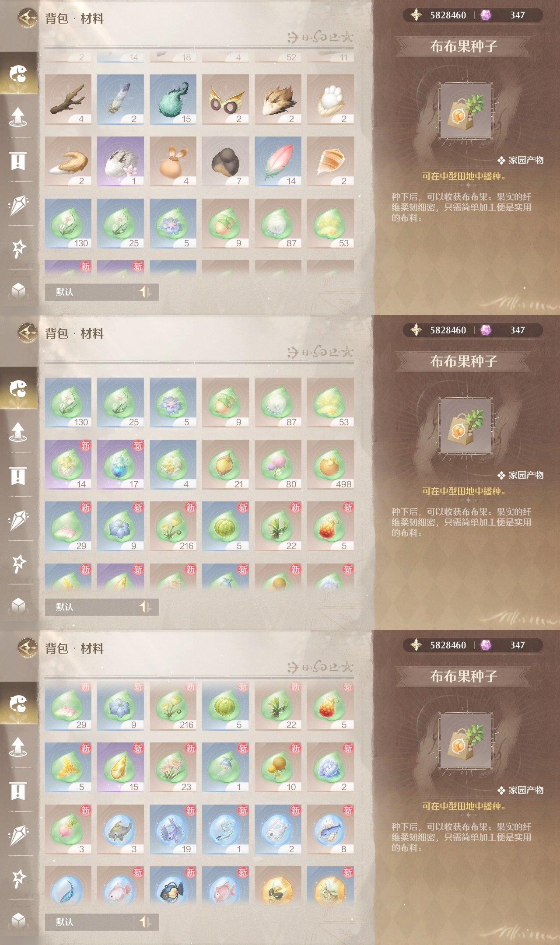Open the upward-arrow tab beside the feather row
560x945 pixels.
[x=18, y=117]
